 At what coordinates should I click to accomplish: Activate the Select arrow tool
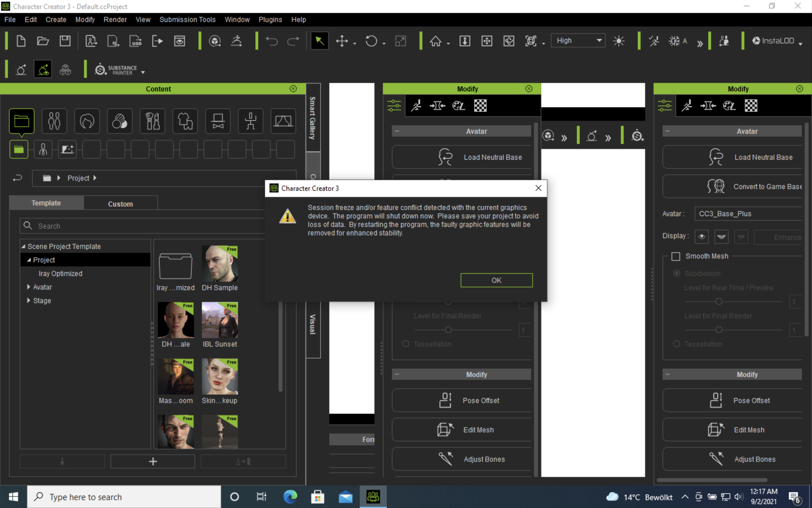320,41
